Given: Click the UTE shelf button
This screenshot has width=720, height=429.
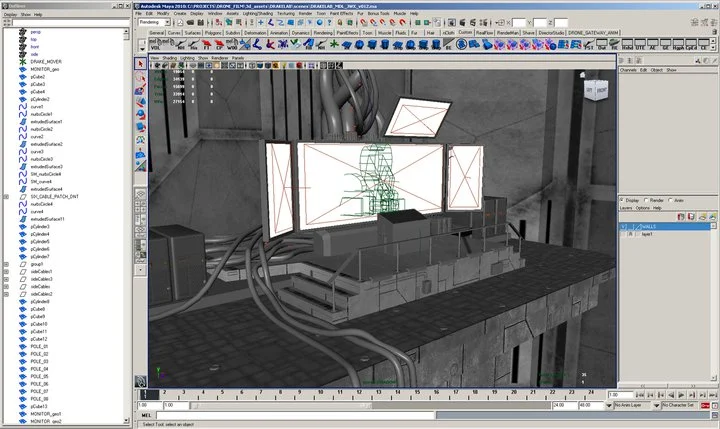Looking at the screenshot, I should click(640, 44).
